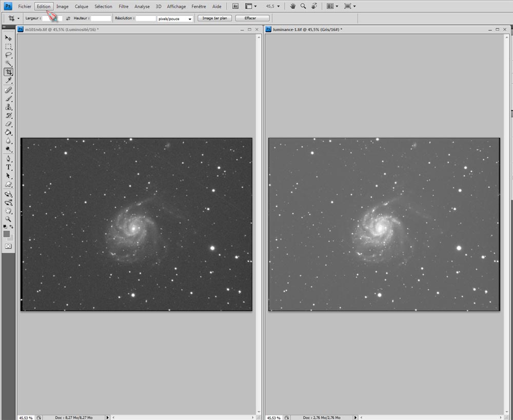513x420 pixels.
Task: Select the Lasso tool
Action: point(8,55)
